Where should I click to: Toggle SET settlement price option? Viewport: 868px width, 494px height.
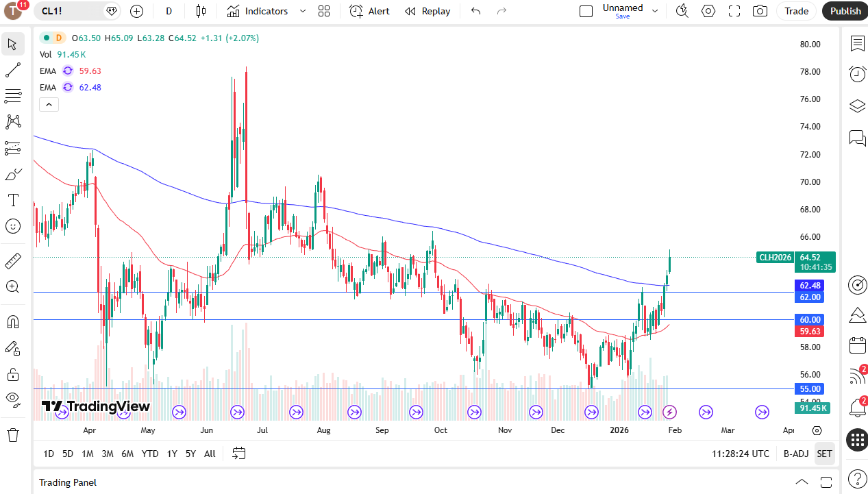pos(824,454)
